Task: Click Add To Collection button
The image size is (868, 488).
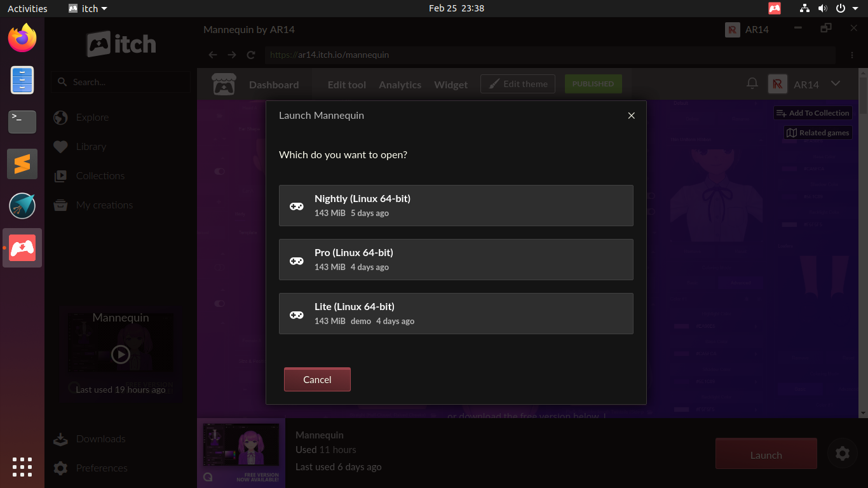Action: 813,113
